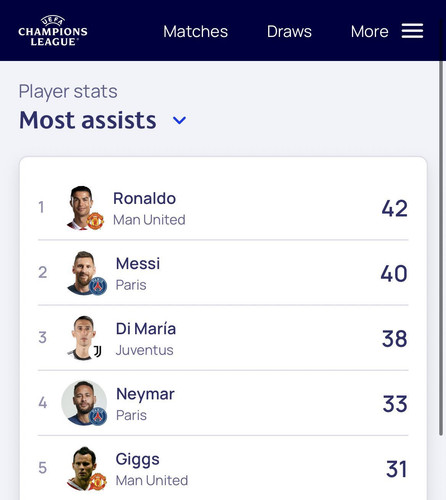Go to the Draws tab

tap(289, 32)
